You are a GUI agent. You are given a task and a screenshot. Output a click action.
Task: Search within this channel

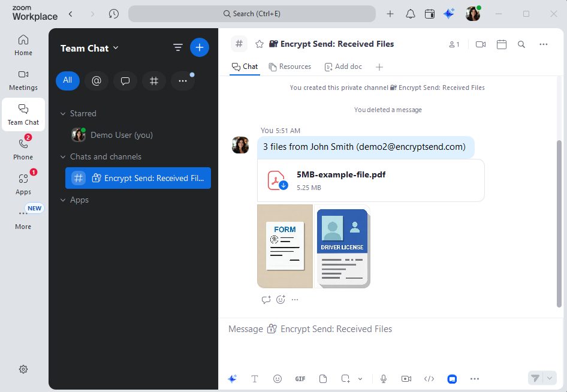point(521,44)
